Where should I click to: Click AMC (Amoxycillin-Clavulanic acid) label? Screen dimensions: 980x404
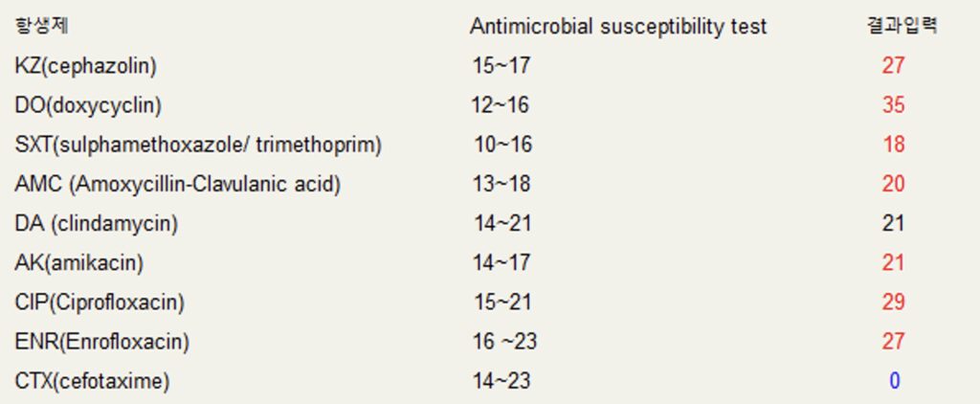pyautogui.click(x=177, y=184)
